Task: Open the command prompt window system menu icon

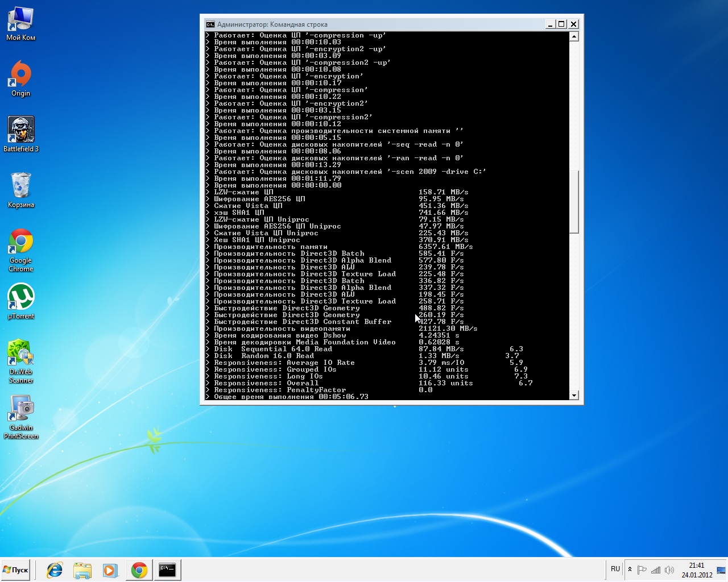Action: tap(210, 24)
